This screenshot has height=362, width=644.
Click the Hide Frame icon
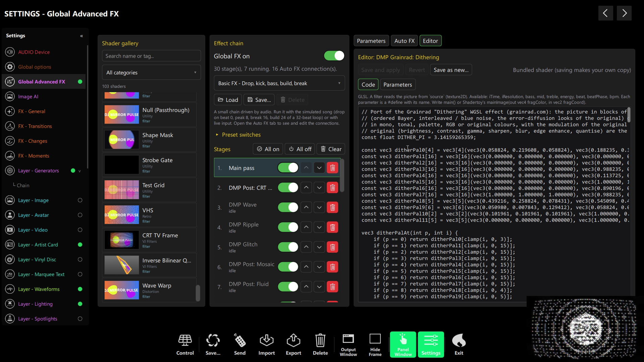click(x=375, y=344)
